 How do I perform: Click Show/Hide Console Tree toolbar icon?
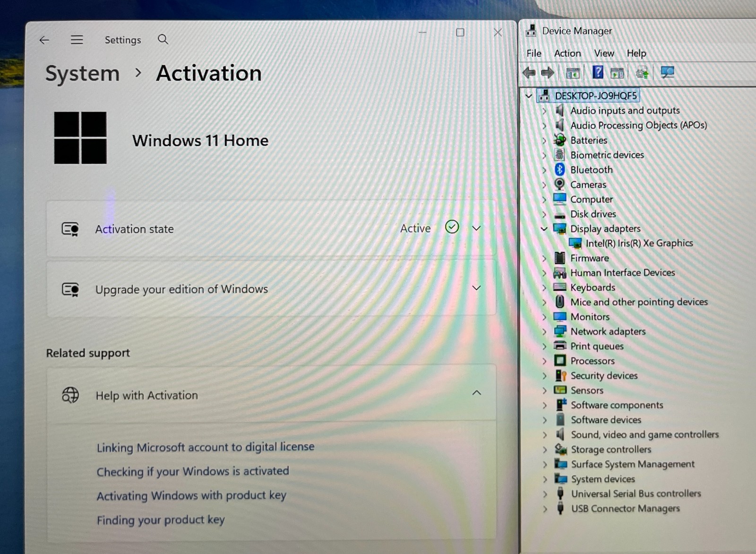[573, 73]
